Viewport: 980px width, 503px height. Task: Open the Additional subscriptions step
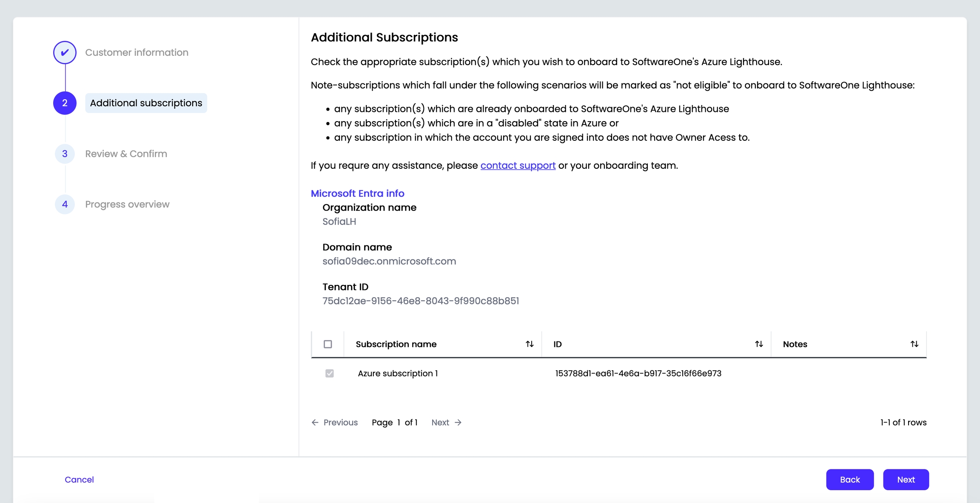(x=146, y=103)
